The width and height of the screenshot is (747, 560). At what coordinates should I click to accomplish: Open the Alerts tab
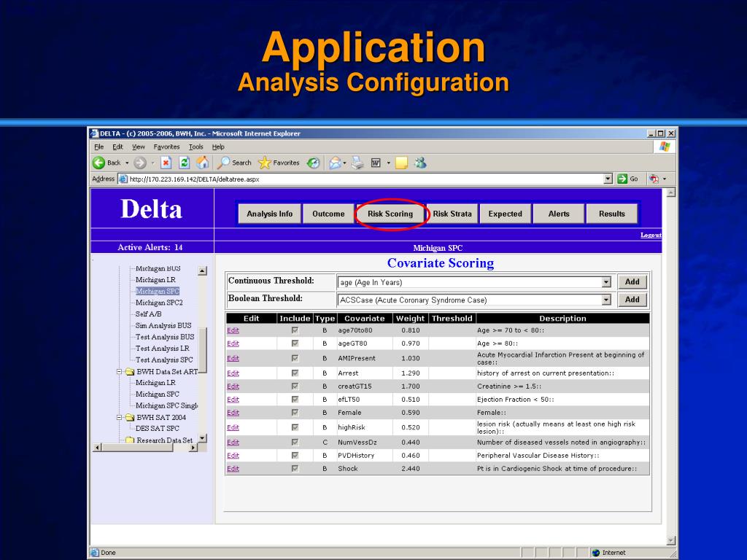tap(558, 214)
